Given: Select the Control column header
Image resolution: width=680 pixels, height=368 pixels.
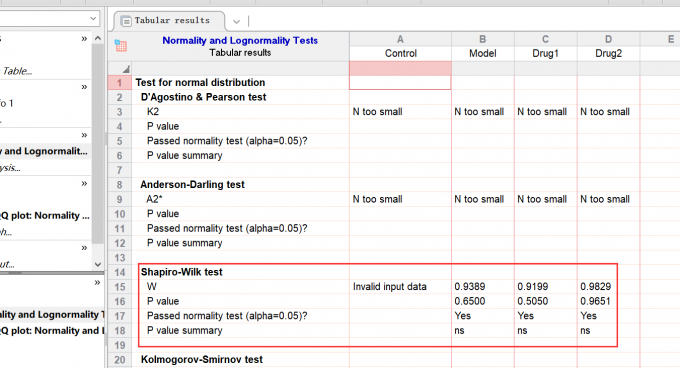Looking at the screenshot, I should 400,53.
